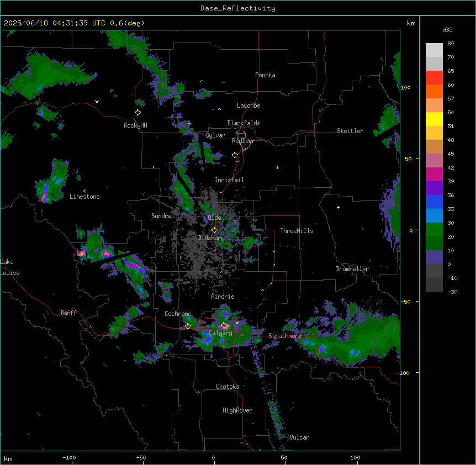Click the Sylvan label
The height and width of the screenshot is (465, 476).
coord(215,135)
